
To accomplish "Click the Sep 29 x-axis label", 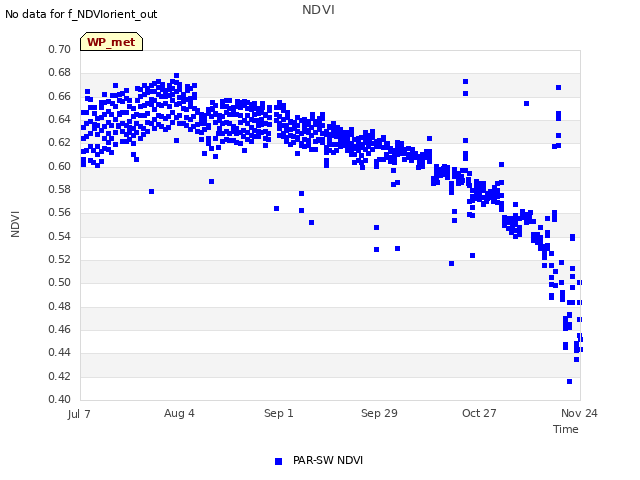I will point(379,413).
